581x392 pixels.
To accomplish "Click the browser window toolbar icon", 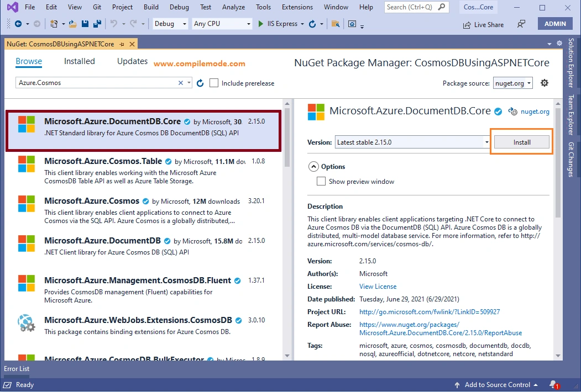I will click(x=352, y=24).
